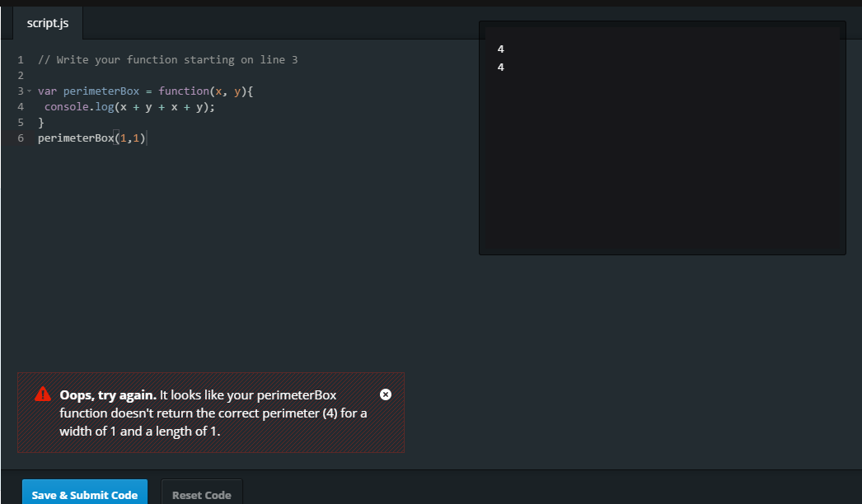Click line number 4 in the gutter
The image size is (862, 504).
point(20,107)
